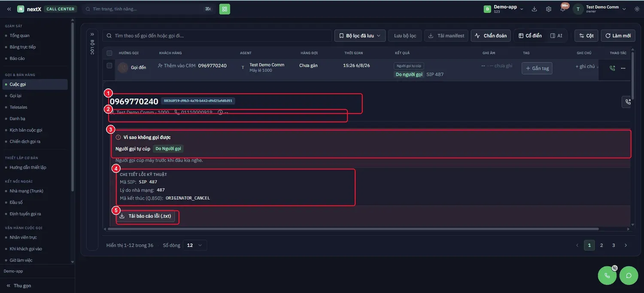
Task: Open the three-dots action menu for the call row
Action: coord(623,68)
